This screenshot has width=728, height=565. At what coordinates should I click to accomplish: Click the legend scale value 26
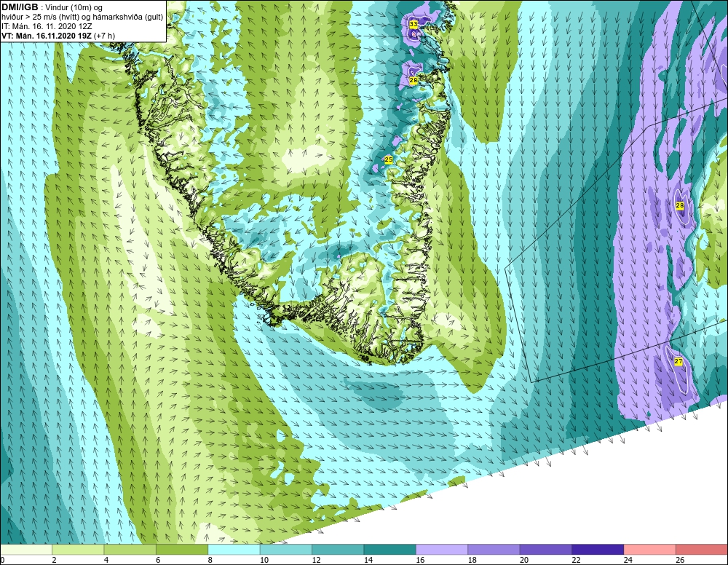click(680, 560)
